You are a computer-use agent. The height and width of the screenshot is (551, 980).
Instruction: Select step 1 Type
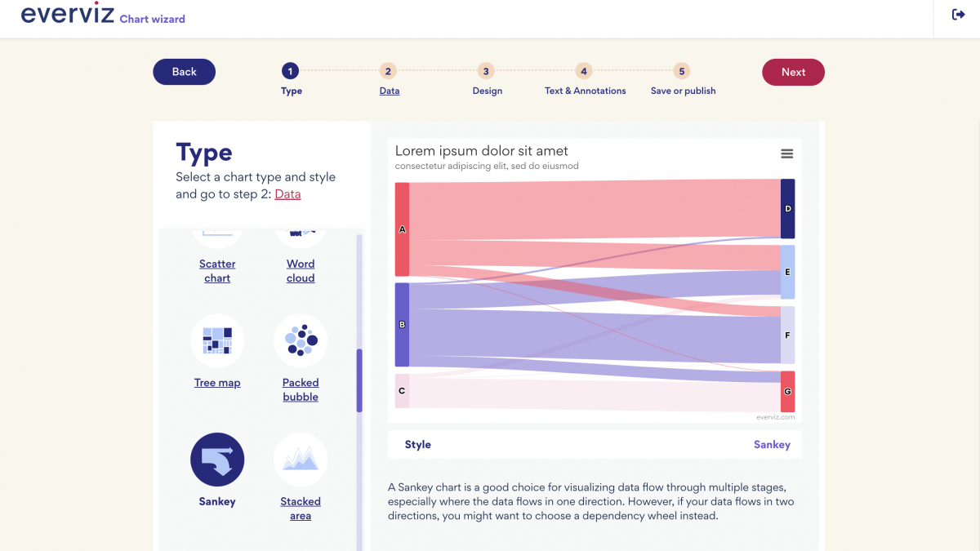tap(291, 71)
